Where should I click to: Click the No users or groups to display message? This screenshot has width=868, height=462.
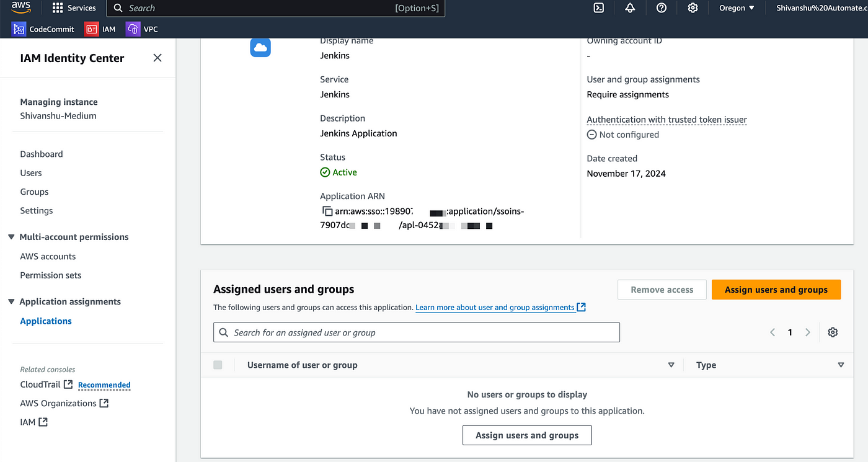(527, 394)
